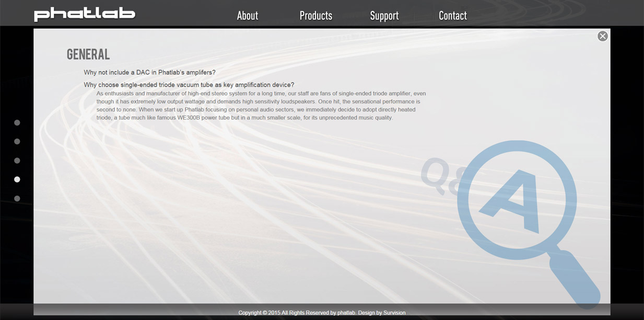644x320 pixels.
Task: Collapse the single-ended triode vacuum tube question
Action: 189,85
